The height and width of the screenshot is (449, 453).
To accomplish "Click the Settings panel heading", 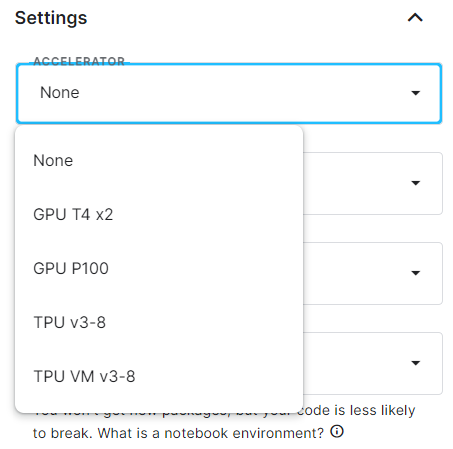I will [x=51, y=18].
